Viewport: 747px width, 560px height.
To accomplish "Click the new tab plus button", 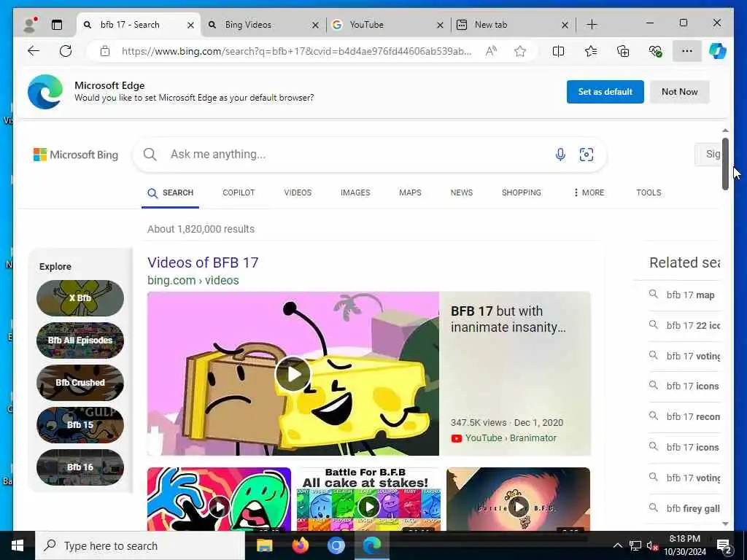I will click(592, 25).
